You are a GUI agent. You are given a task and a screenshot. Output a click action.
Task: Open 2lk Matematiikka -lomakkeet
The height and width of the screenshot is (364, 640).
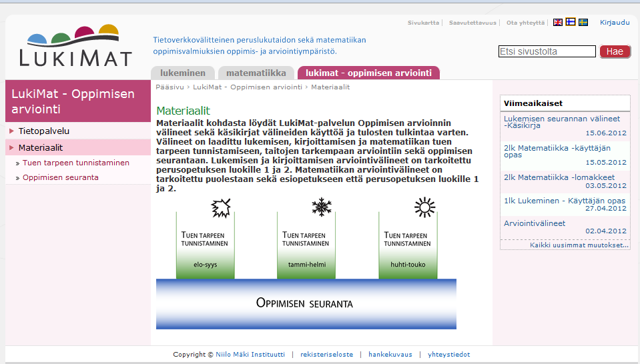click(x=559, y=177)
